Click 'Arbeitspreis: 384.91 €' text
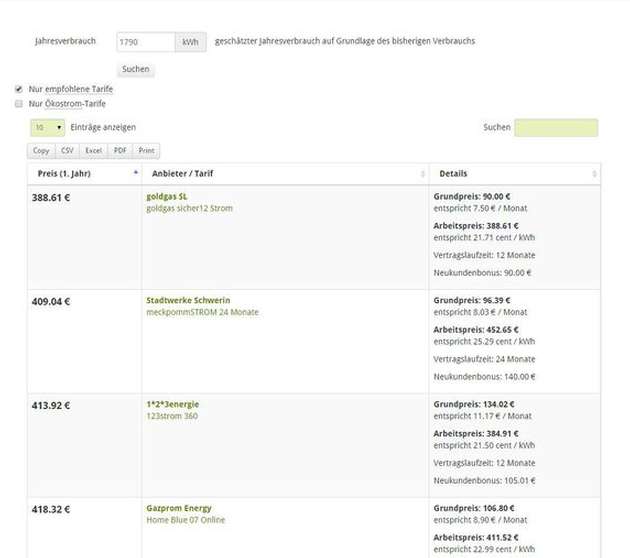This screenshot has height=558, width=630. pyautogui.click(x=476, y=434)
